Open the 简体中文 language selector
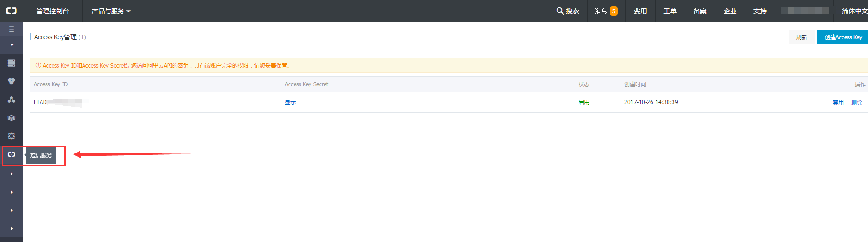The width and height of the screenshot is (868, 242). pos(855,11)
